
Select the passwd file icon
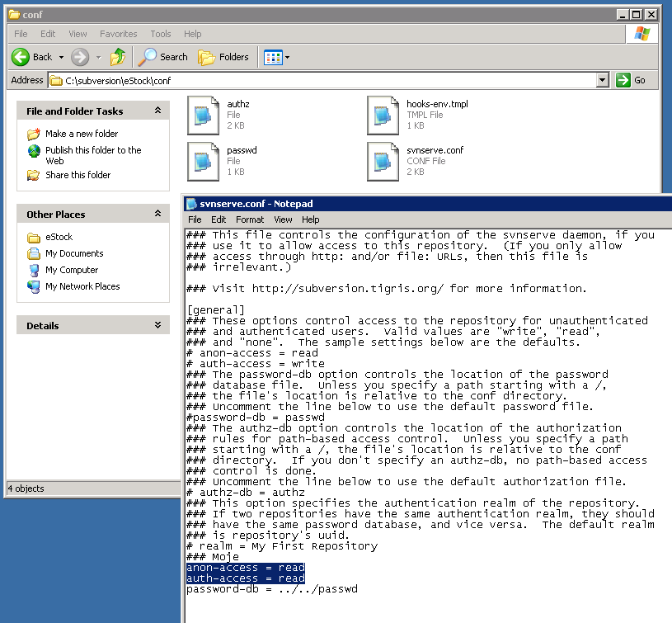(x=203, y=160)
